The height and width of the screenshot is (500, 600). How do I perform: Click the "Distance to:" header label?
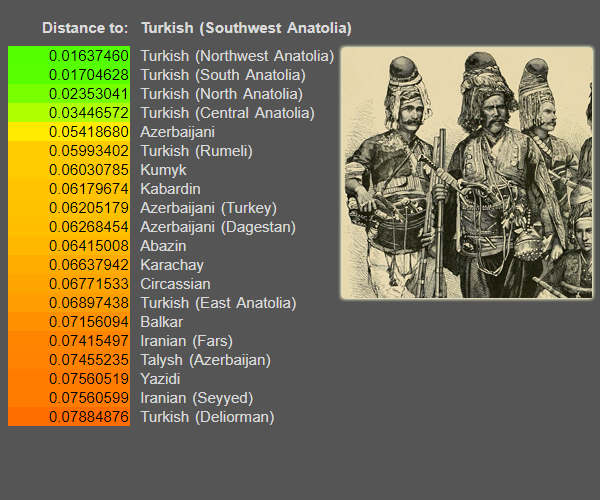point(85,28)
